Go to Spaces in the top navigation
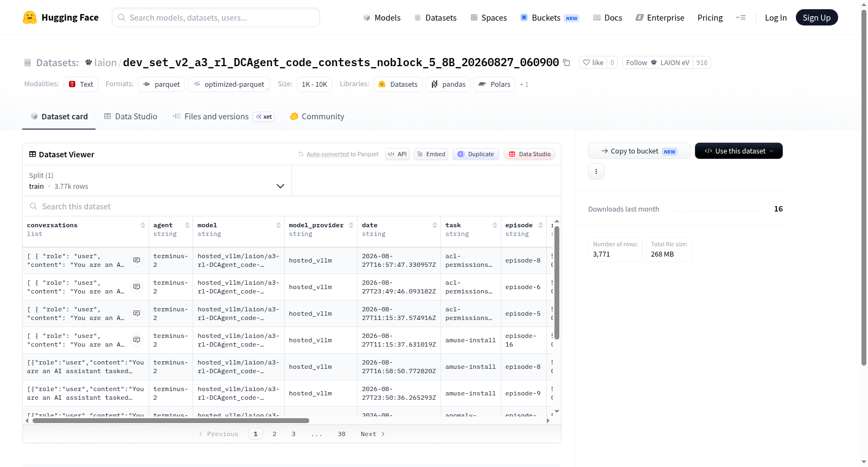868x467 pixels. (489, 17)
